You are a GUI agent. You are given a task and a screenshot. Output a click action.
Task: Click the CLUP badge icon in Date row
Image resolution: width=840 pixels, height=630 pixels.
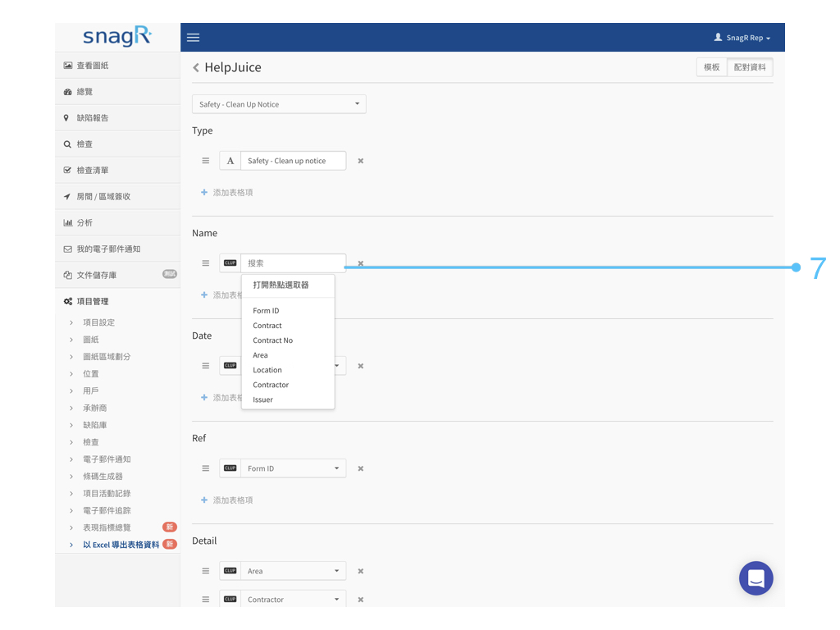click(x=231, y=366)
